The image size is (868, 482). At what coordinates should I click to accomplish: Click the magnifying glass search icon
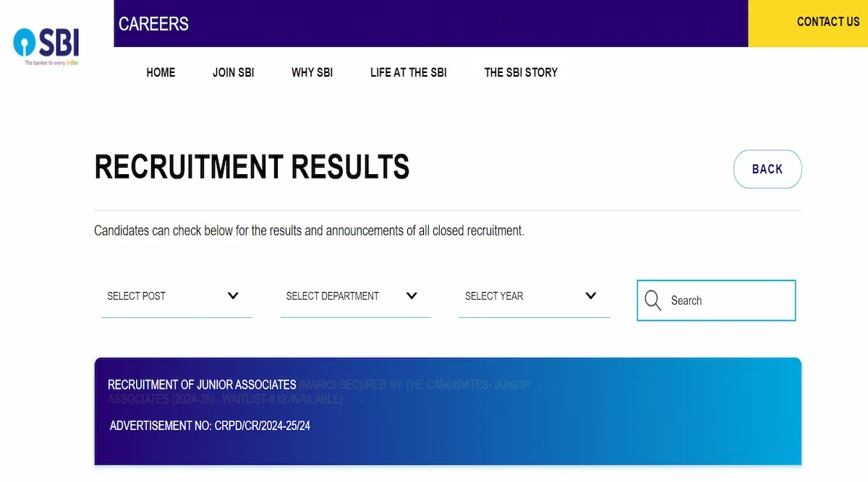652,301
